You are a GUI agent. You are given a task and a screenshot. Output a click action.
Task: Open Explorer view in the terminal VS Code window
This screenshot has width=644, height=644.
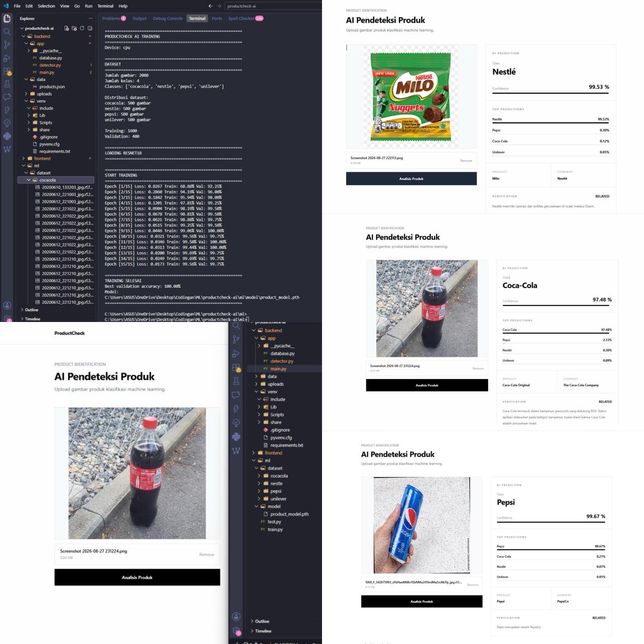[7, 19]
